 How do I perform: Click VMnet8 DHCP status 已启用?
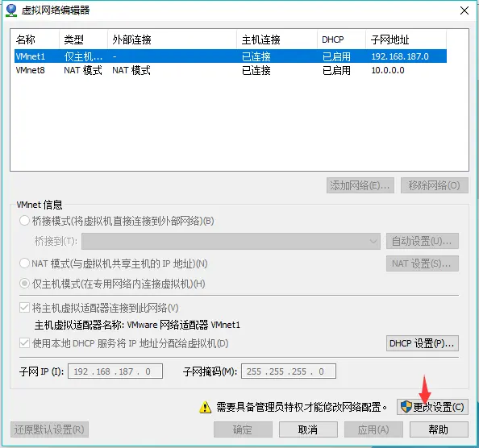(336, 70)
